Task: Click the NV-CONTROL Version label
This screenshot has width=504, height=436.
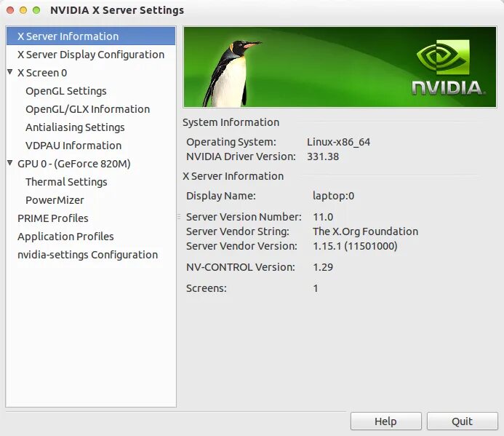Action: (x=241, y=267)
